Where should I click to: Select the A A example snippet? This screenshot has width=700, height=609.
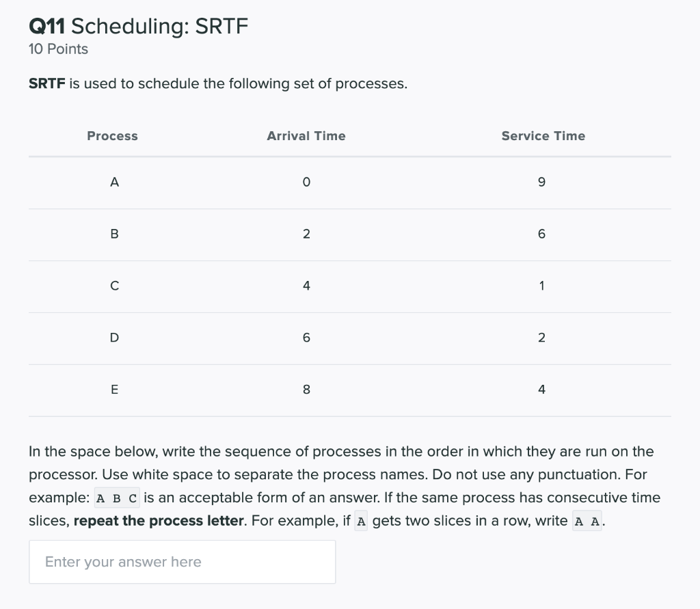587,520
